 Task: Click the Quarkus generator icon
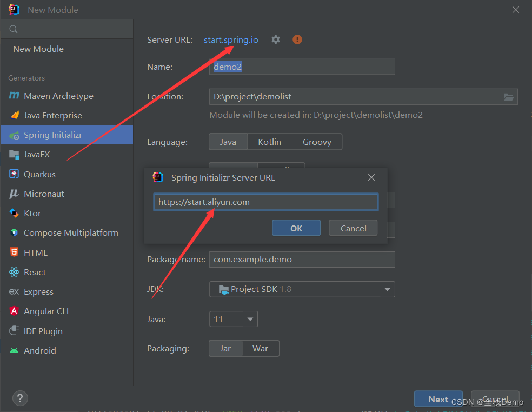(x=14, y=174)
